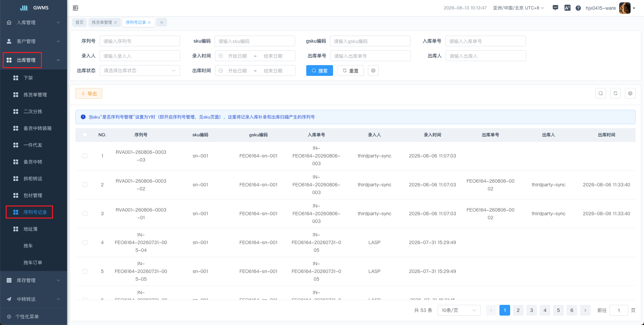Collapse the 出库管理 sidebar menu
The width and height of the screenshot is (644, 325).
[x=34, y=60]
